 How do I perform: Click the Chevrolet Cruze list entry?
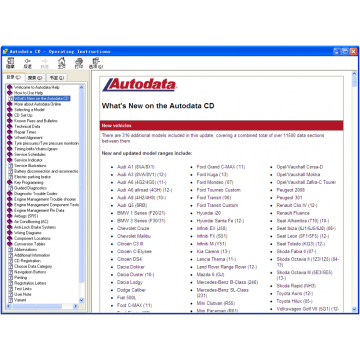[133, 228]
